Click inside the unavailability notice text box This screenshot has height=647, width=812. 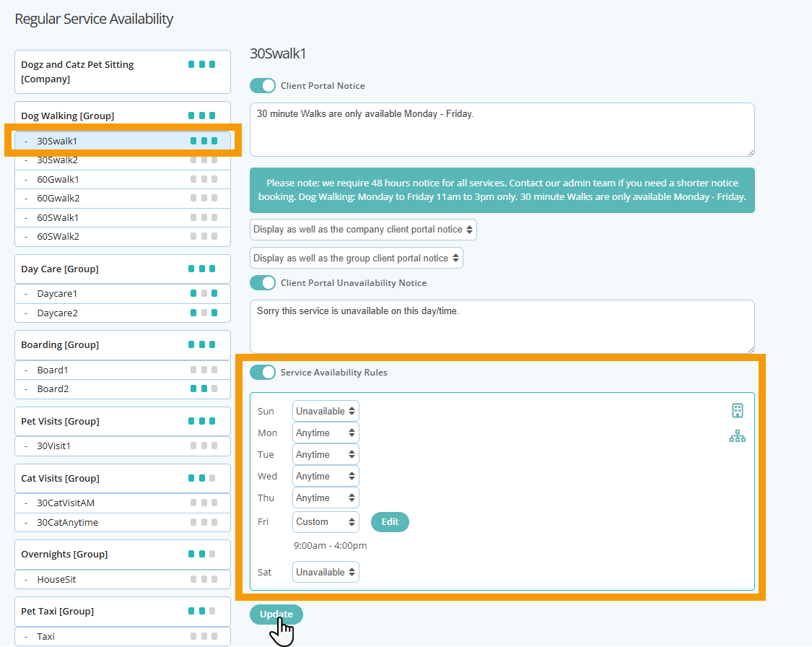coord(502,325)
